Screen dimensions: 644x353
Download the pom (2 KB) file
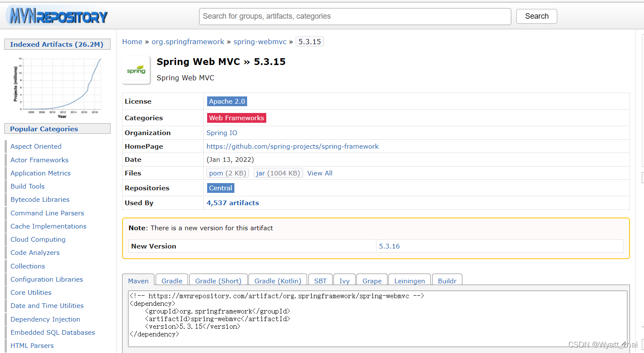pos(228,173)
